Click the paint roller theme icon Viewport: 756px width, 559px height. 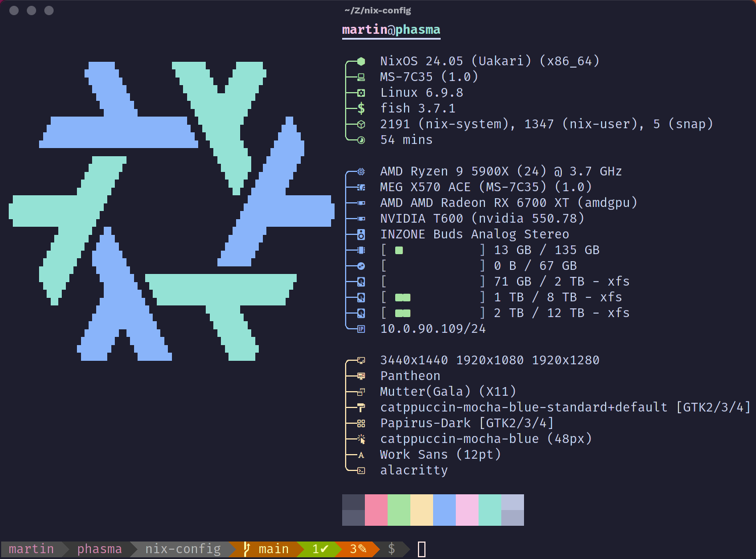click(361, 407)
